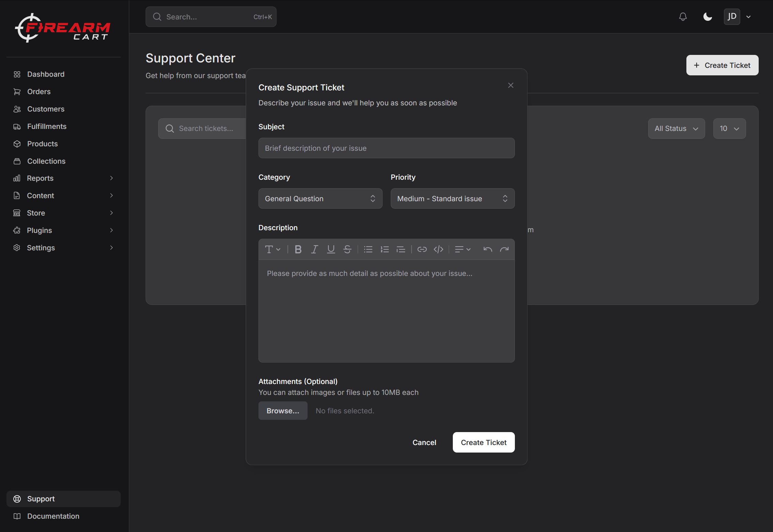Viewport: 773px width, 532px height.
Task: Click the global Search box
Action: 211,17
